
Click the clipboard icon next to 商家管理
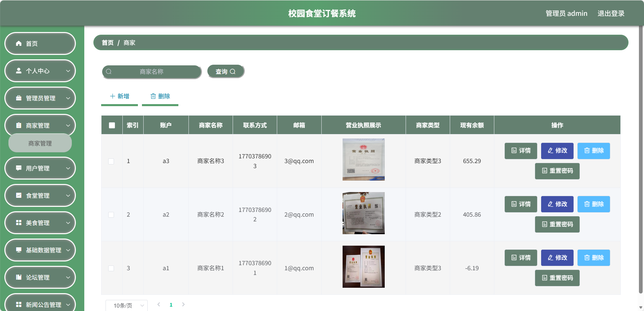point(19,125)
